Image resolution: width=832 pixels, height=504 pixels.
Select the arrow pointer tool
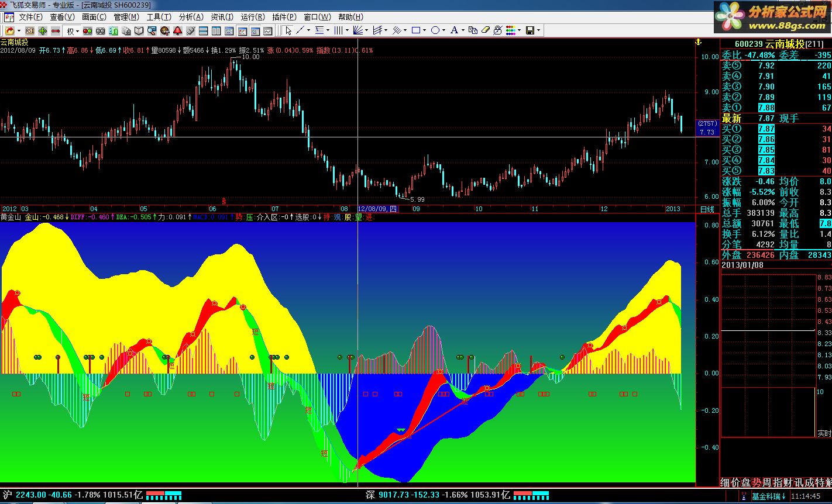288,30
